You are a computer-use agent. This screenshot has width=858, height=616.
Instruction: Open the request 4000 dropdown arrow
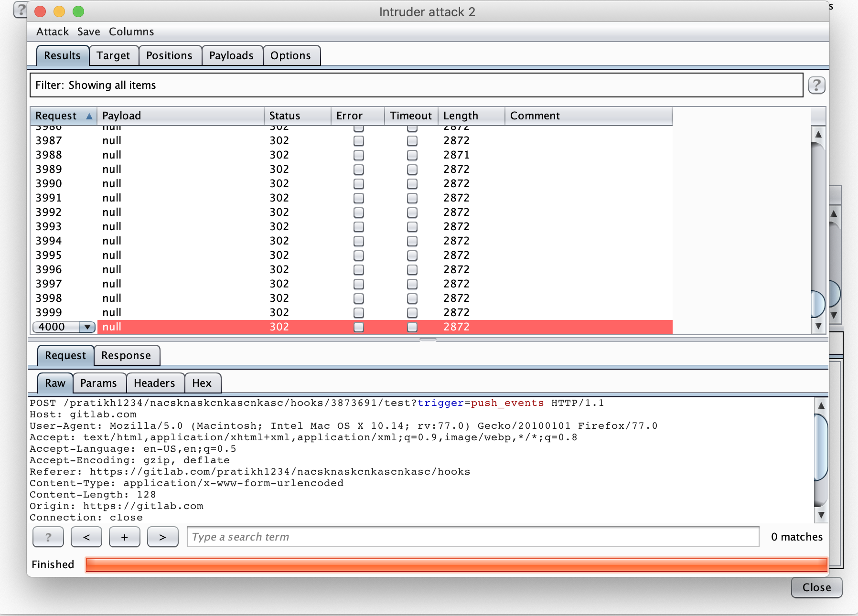click(87, 327)
